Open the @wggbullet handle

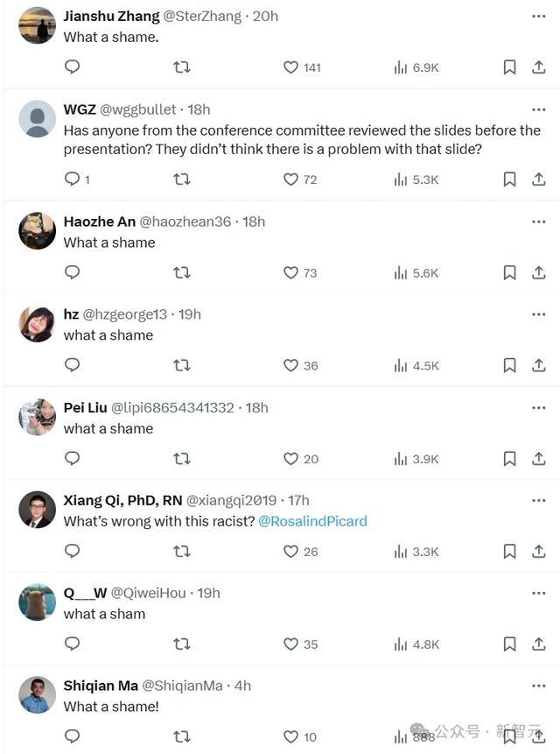[138, 109]
